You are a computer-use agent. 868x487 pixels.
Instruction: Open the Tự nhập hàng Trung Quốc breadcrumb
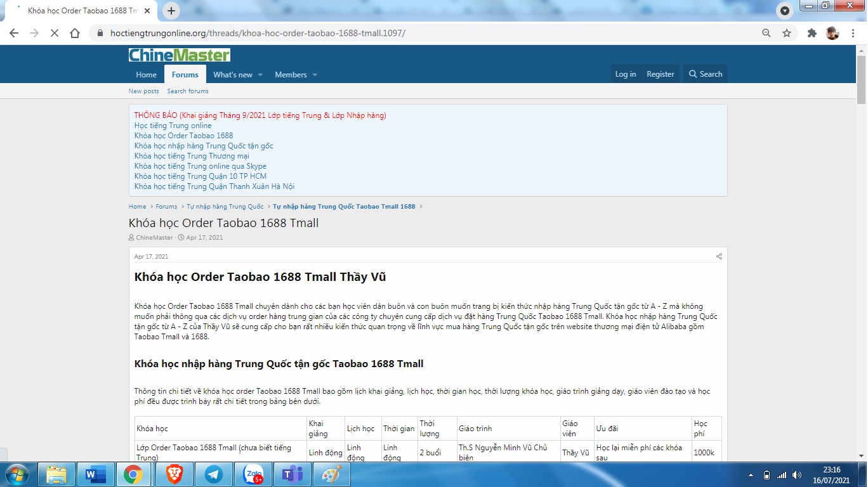coord(225,207)
